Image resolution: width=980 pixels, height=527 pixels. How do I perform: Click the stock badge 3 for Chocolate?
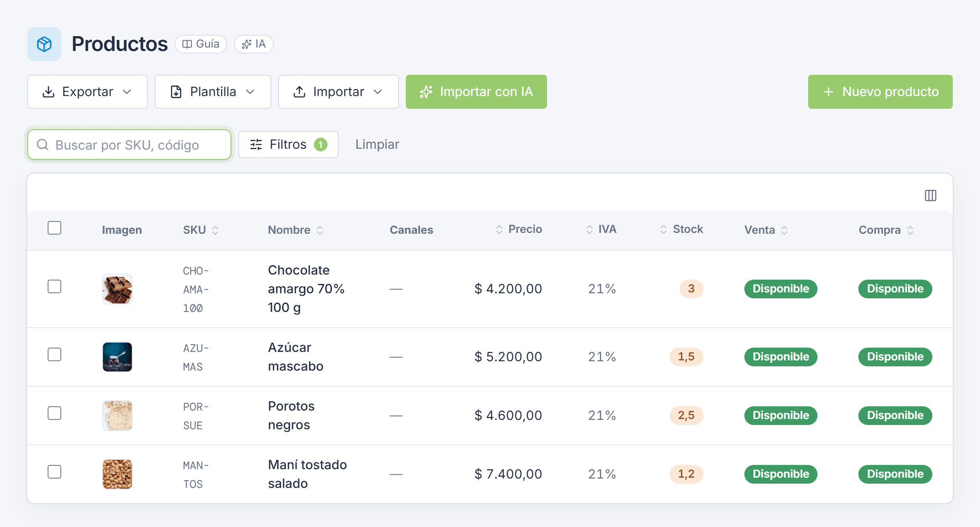[691, 289]
